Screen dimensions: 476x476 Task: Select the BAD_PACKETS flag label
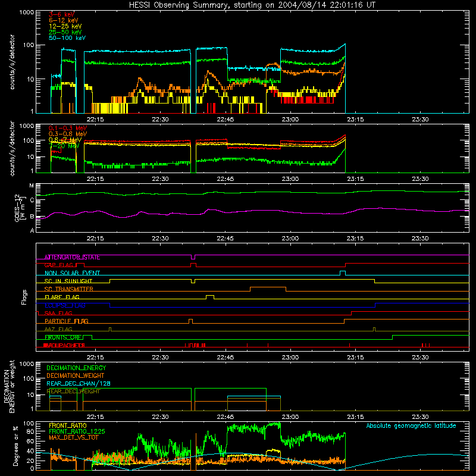click(64, 345)
